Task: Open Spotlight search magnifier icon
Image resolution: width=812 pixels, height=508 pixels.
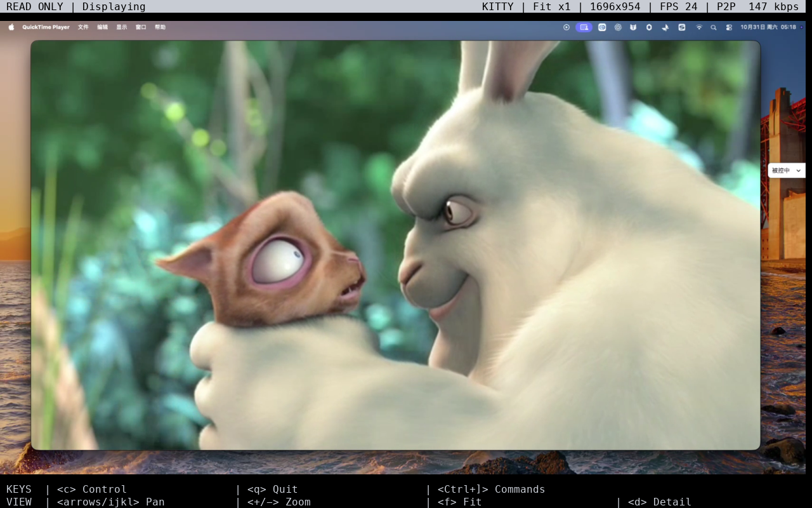Action: 714,27
